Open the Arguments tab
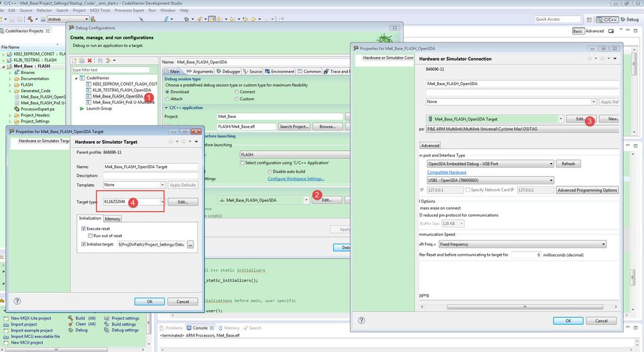This screenshot has height=352, width=644. tap(200, 72)
